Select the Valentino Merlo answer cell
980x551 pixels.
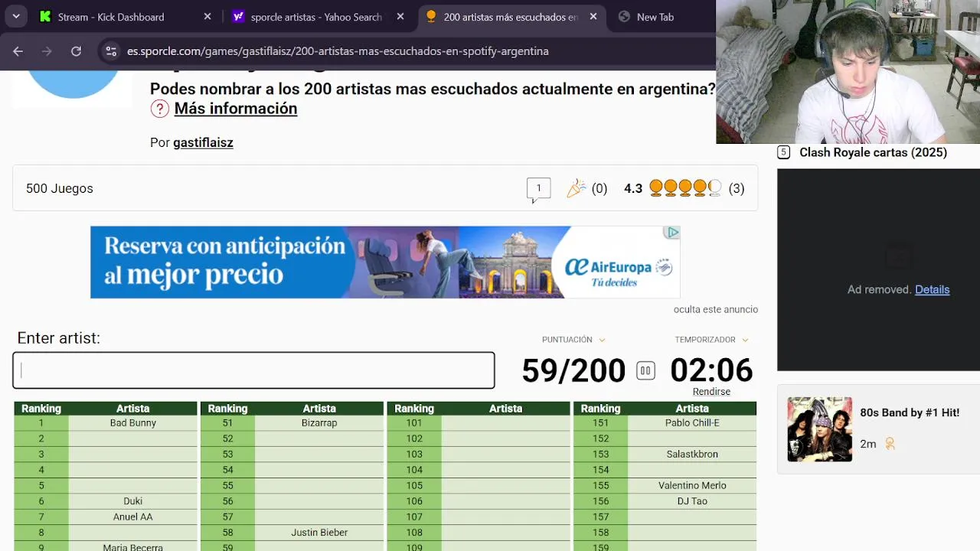pyautogui.click(x=692, y=485)
